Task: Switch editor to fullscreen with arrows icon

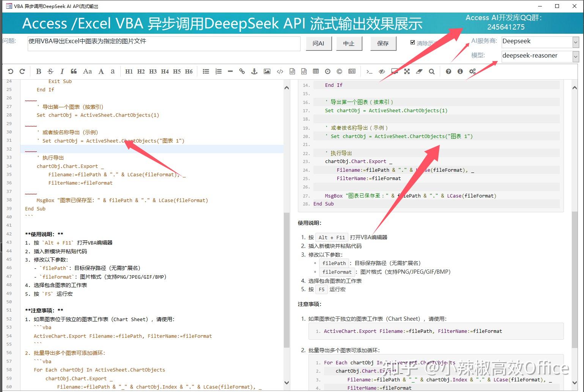Action: 407,71
